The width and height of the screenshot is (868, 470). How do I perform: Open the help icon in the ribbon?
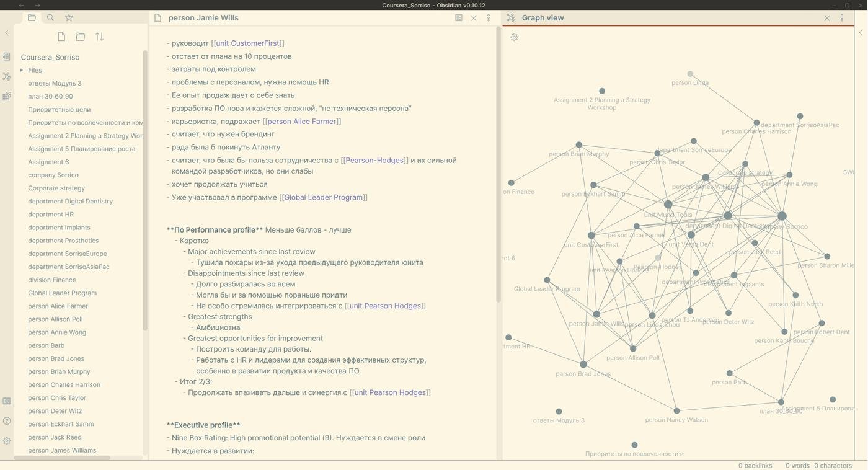(7, 421)
